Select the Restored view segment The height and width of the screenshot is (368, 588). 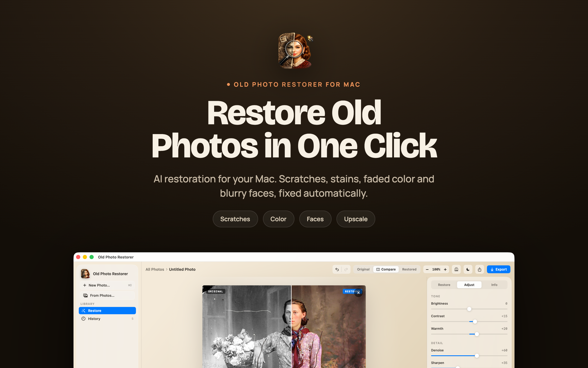coord(409,269)
